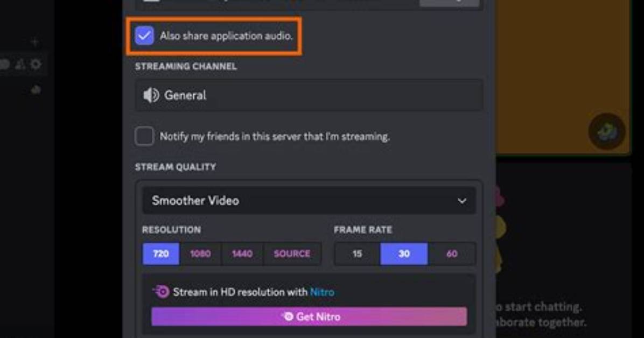The image size is (644, 338).
Task: Select 1440 resolution option
Action: coord(242,254)
